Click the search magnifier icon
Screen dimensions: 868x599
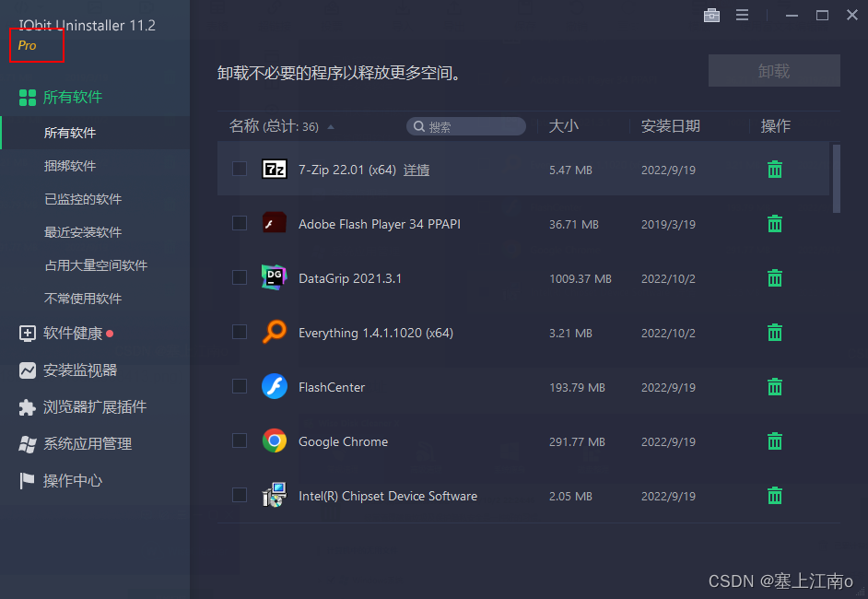419,126
